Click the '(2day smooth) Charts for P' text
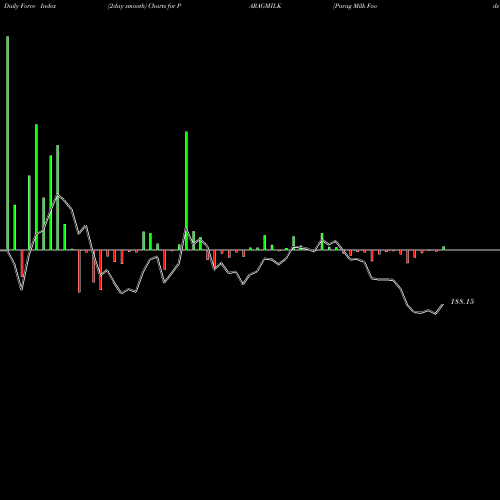The image size is (500, 500). pyautogui.click(x=144, y=6)
